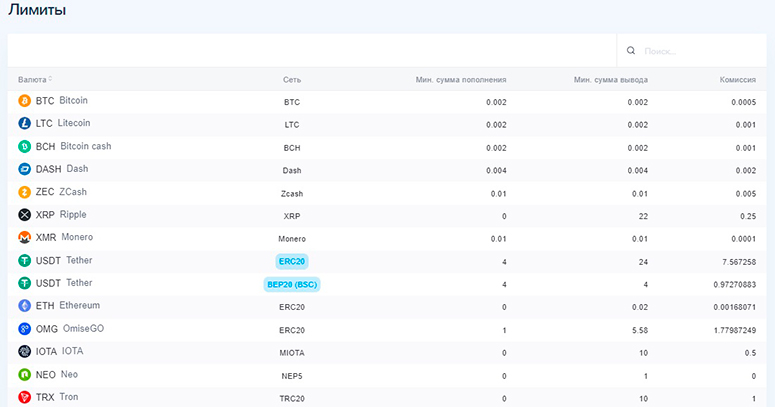Select the BCH Bitcoin cash currency name
The width and height of the screenshot is (775, 407).
pos(73,146)
